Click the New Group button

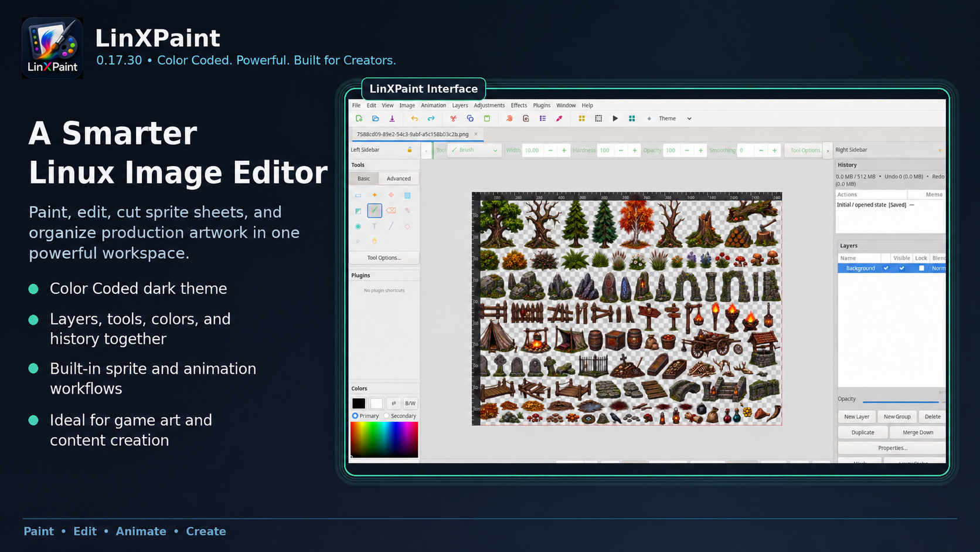coord(897,416)
